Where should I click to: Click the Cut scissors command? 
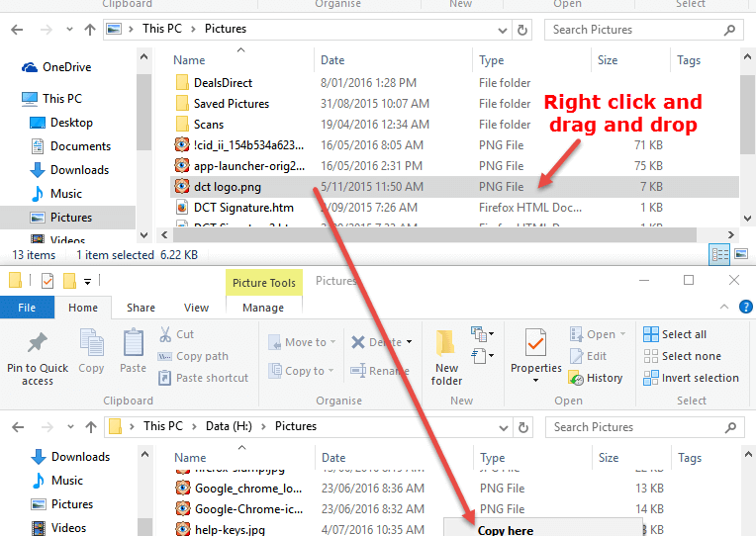pos(176,334)
